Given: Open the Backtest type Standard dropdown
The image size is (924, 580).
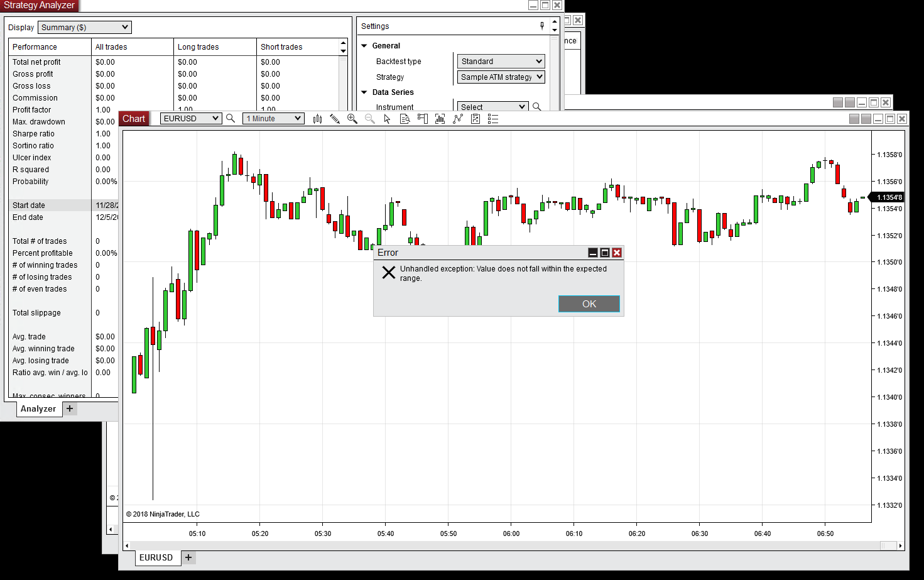Looking at the screenshot, I should point(501,61).
